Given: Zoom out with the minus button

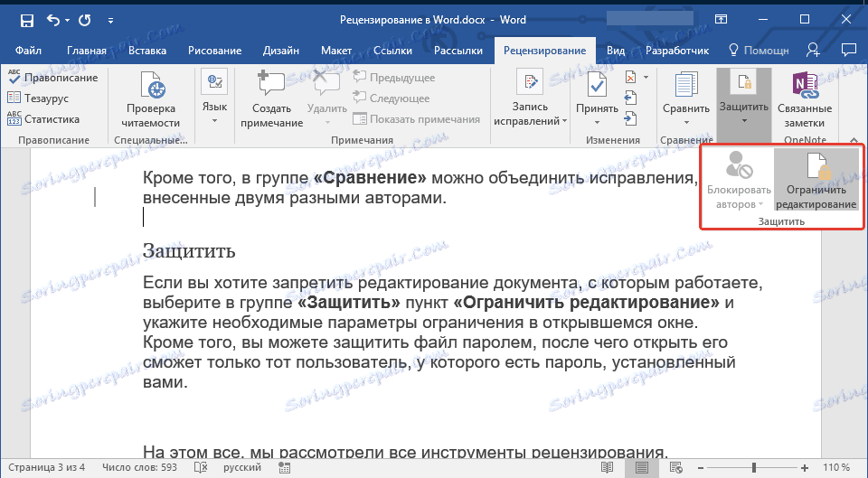Looking at the screenshot, I should click(x=700, y=468).
